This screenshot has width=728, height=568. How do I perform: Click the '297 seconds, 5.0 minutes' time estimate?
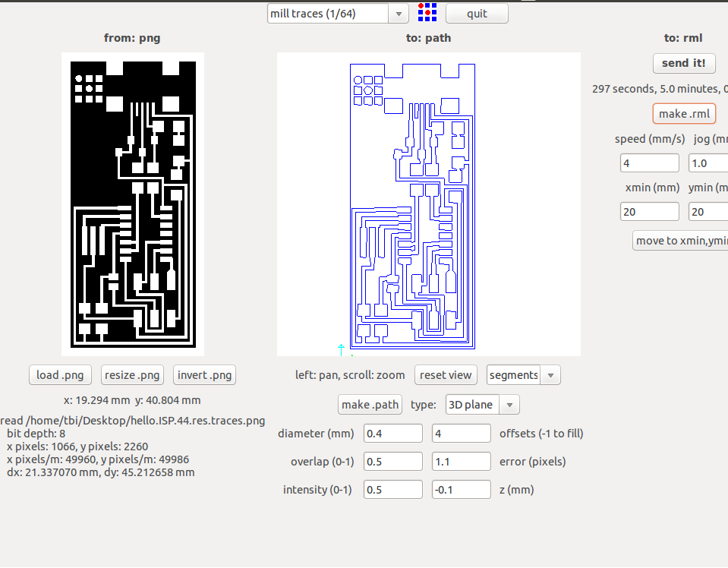pyautogui.click(x=660, y=89)
